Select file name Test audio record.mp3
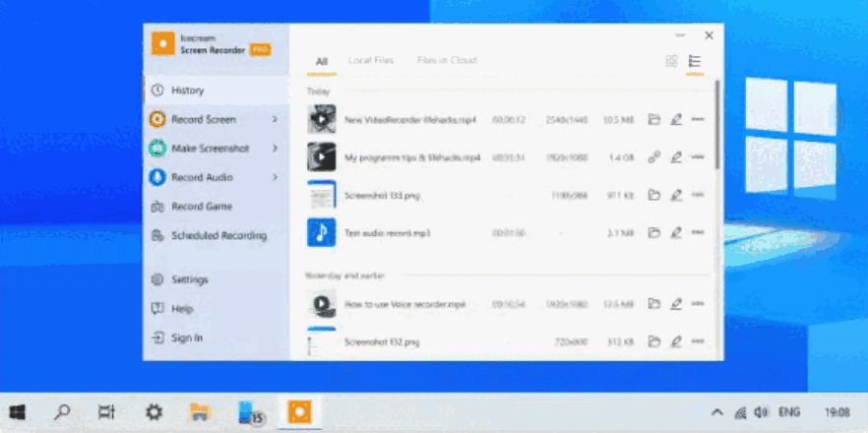 [x=388, y=233]
